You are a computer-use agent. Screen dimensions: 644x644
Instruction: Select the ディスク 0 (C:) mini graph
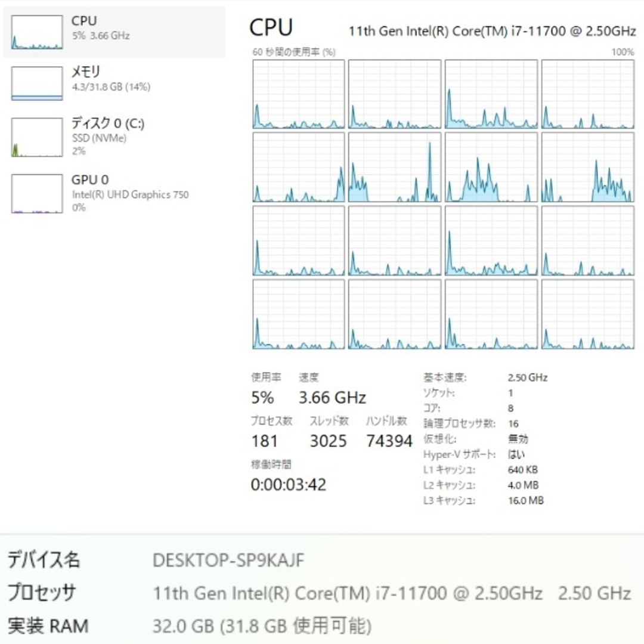[37, 137]
